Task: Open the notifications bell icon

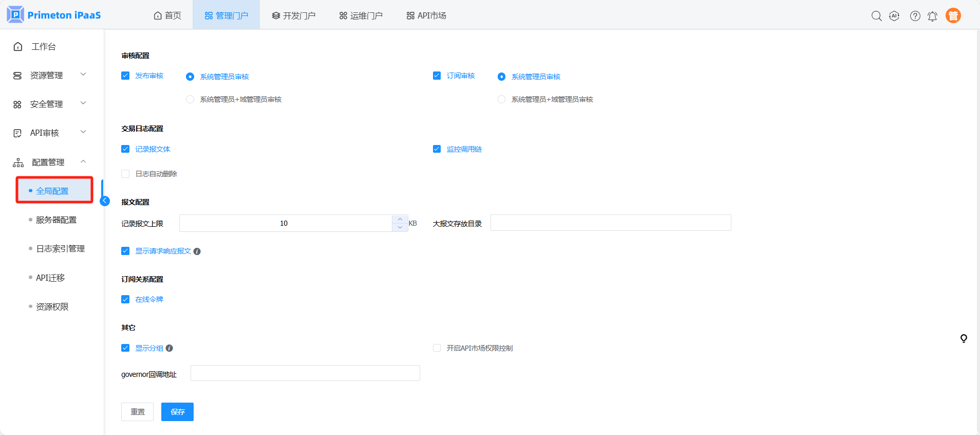Action: (932, 16)
